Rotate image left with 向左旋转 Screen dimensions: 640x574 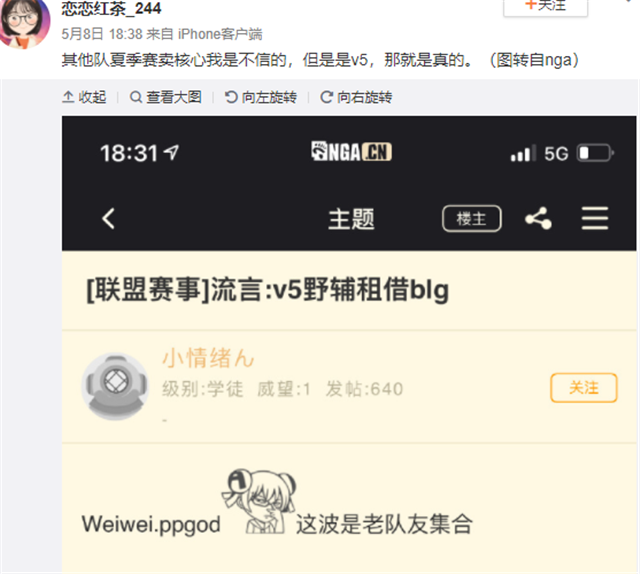261,97
